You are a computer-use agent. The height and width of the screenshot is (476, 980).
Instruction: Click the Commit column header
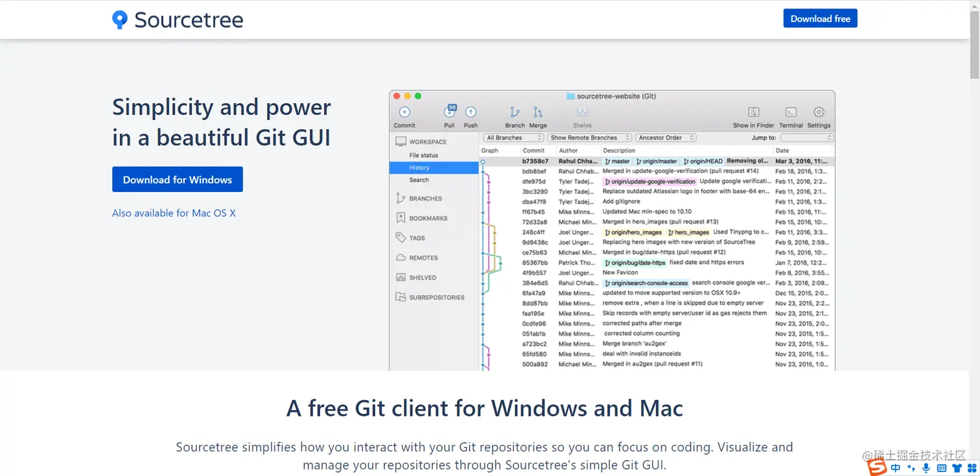tap(533, 150)
